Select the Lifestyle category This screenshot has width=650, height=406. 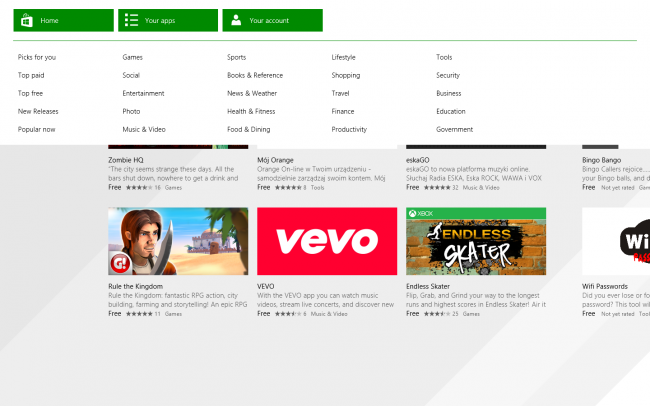point(344,57)
